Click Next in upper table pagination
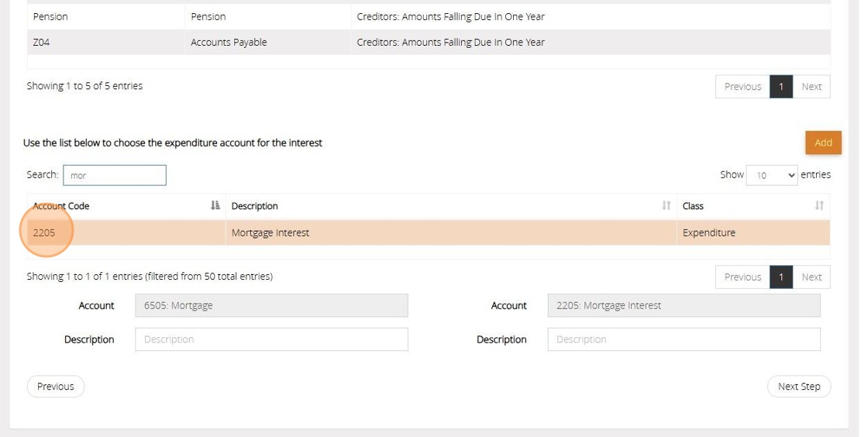868x437 pixels. (811, 87)
